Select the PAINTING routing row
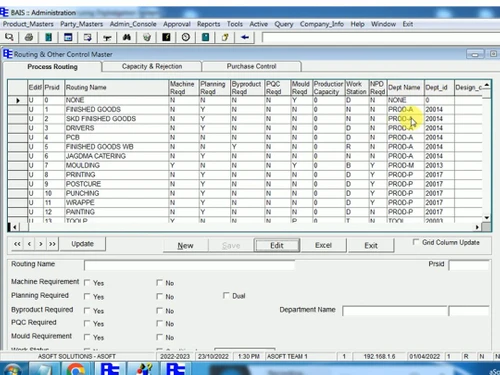This screenshot has height=375, width=500. pos(245,212)
